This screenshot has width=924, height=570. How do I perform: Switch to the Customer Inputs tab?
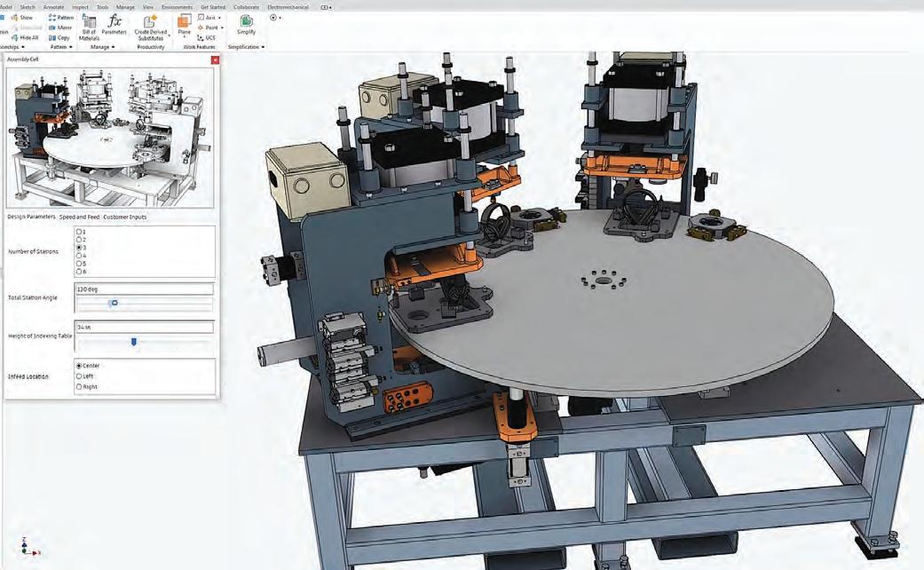pos(125,217)
